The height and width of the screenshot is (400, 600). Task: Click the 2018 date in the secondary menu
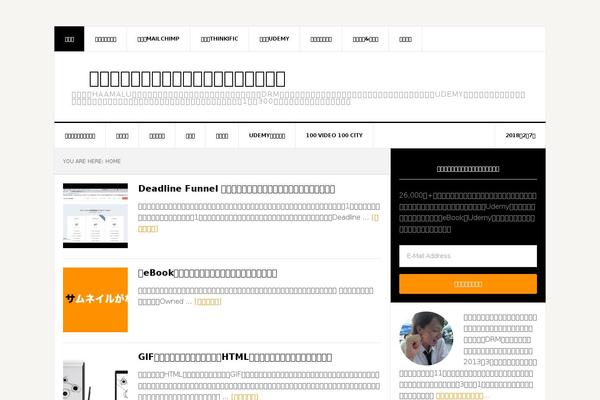tap(520, 136)
